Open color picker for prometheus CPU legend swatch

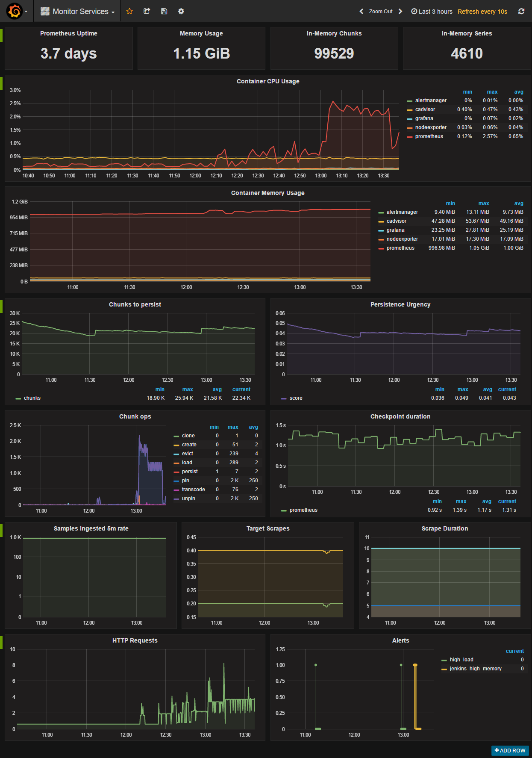click(x=410, y=137)
